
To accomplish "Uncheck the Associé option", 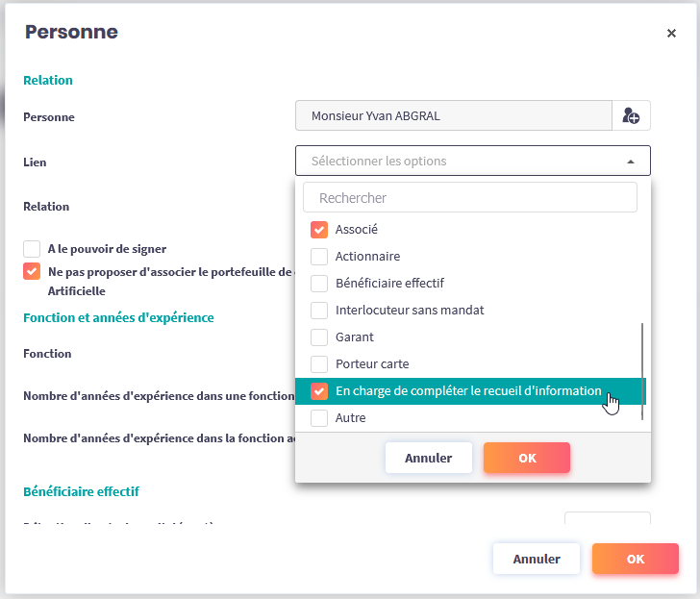I will pyautogui.click(x=319, y=230).
